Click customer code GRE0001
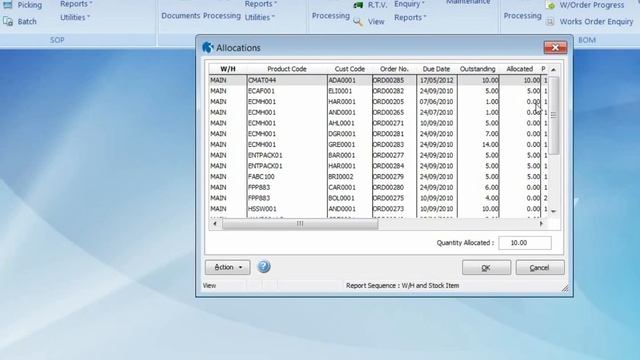Image resolution: width=640 pixels, height=360 pixels. point(349,144)
